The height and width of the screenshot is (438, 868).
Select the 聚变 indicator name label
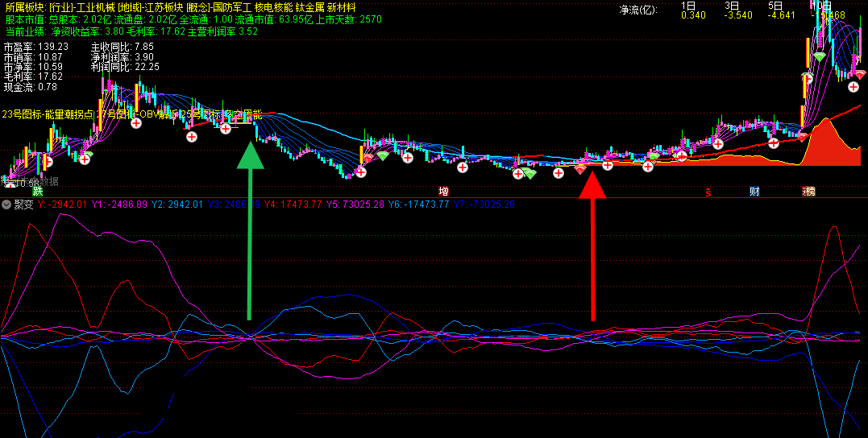[x=24, y=205]
